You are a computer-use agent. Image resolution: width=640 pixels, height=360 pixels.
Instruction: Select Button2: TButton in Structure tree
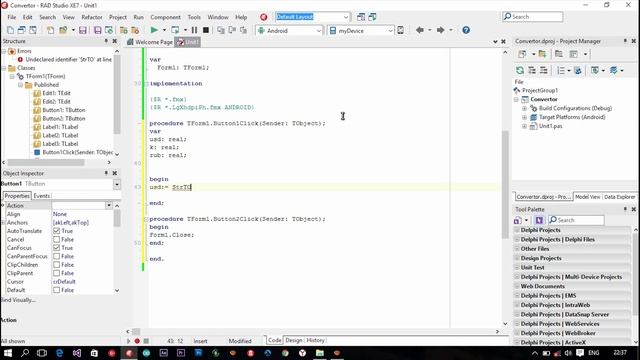tap(64, 118)
